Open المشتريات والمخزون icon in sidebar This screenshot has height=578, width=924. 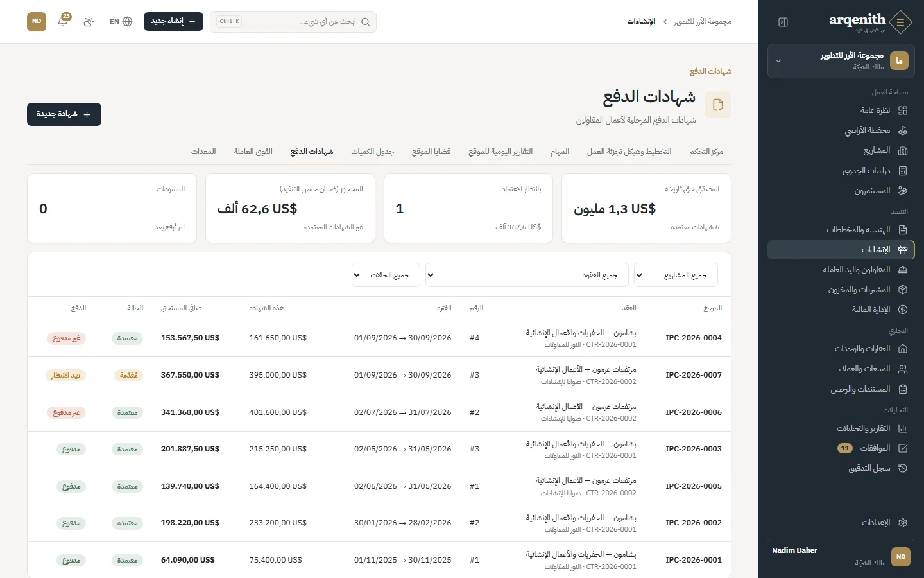[x=903, y=290]
